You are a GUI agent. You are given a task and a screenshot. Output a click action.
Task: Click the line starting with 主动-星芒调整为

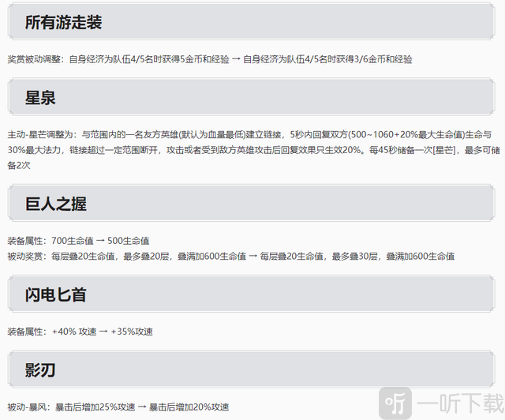[249, 134]
